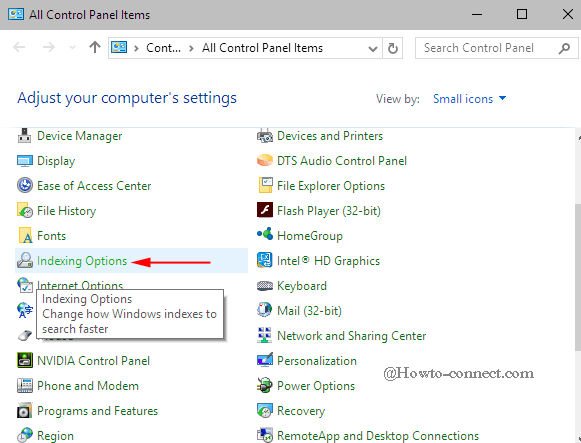Expand the address bar history chevron

pyautogui.click(x=373, y=49)
